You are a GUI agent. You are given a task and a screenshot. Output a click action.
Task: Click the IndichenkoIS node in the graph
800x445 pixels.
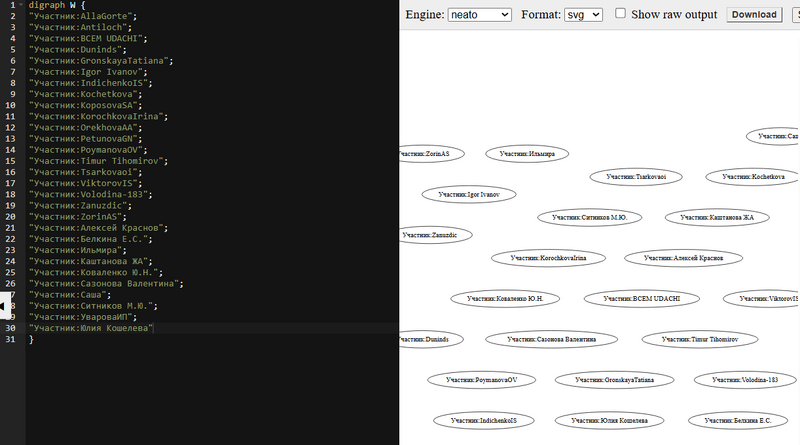[483, 421]
